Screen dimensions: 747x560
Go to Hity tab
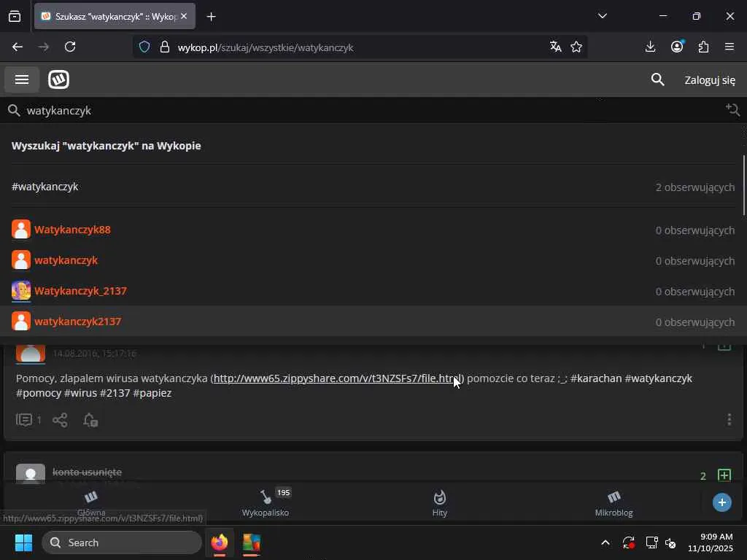coord(439,503)
